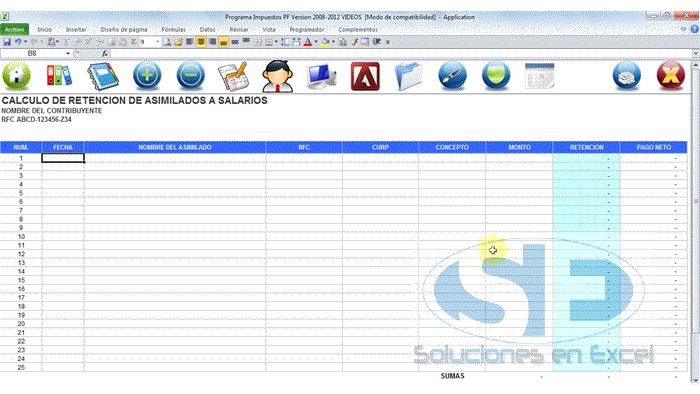The width and height of the screenshot is (700, 394).
Task: Click the NOMBRE DEL CONTRIBUYENTE text
Action: (51, 111)
